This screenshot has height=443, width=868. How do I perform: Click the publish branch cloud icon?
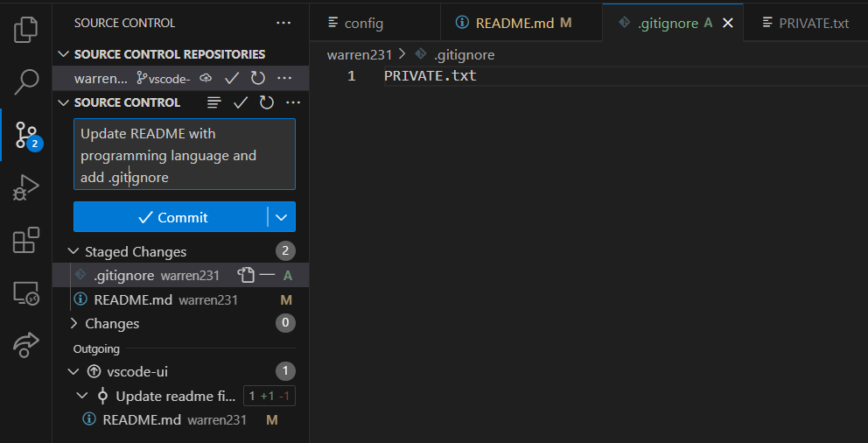coord(206,78)
